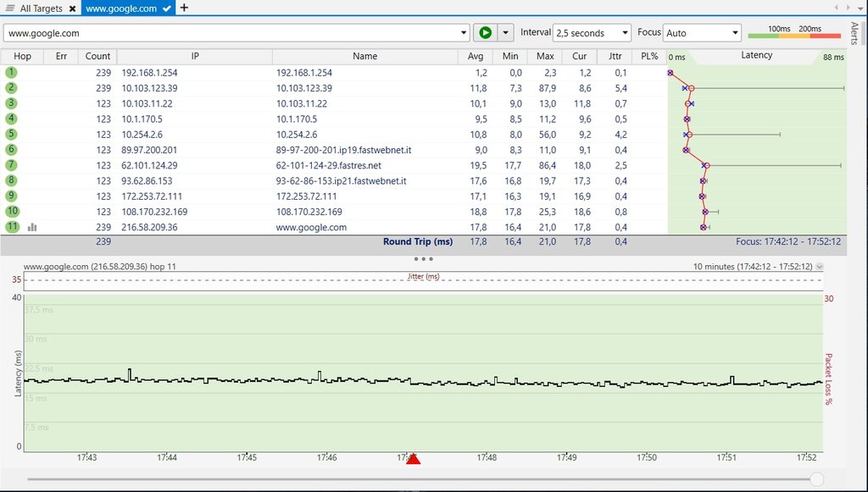Click the name 93-62-86-153.ip21.fastwebnet.it
868x492 pixels.
click(341, 180)
